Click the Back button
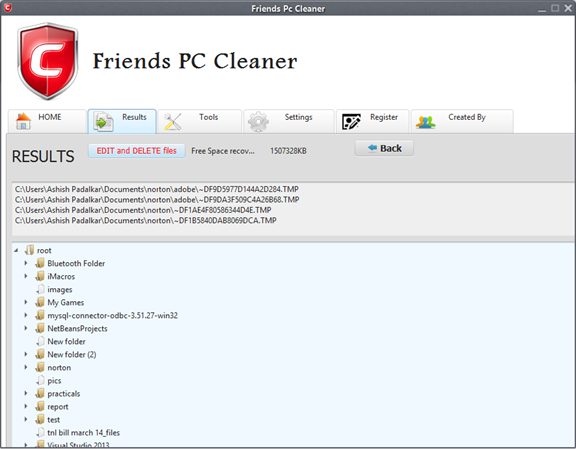 click(x=384, y=148)
